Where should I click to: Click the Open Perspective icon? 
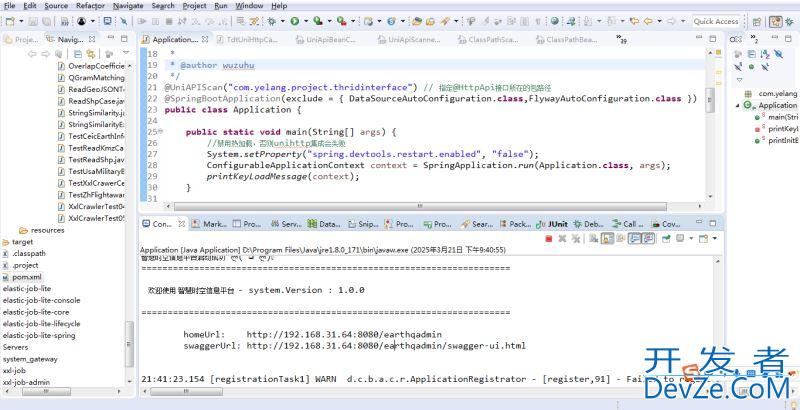(x=757, y=21)
